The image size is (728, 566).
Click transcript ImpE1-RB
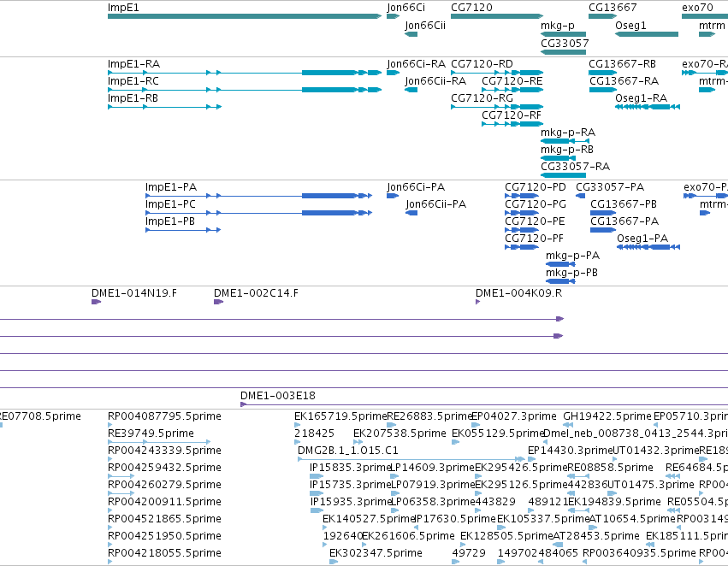pyautogui.click(x=165, y=107)
